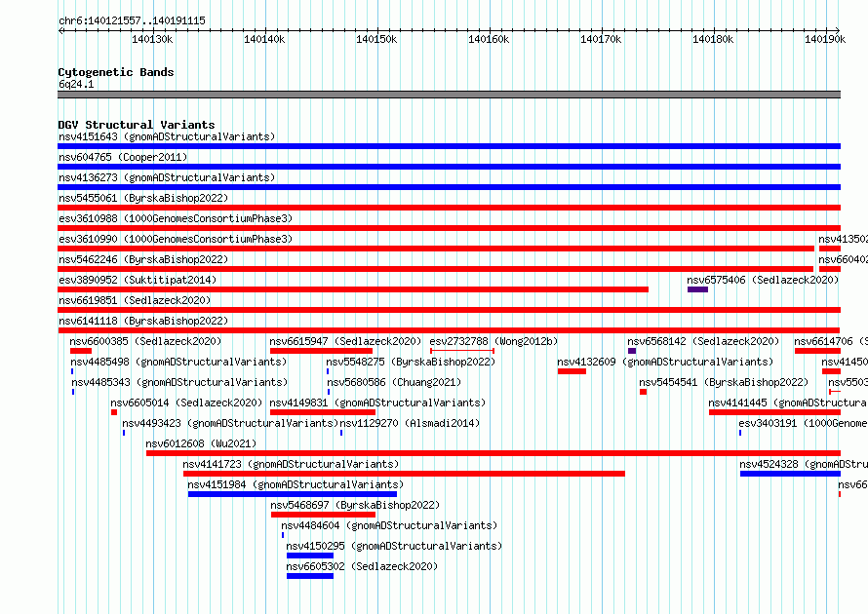Open nsv5468697 (ByrskaBishop2022) label
The image size is (868, 614).
point(355,505)
